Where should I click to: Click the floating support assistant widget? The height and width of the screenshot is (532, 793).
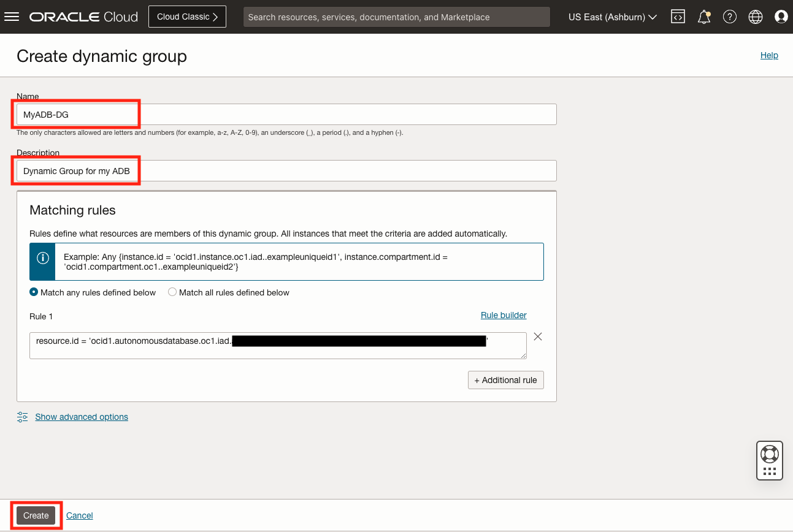click(x=769, y=460)
